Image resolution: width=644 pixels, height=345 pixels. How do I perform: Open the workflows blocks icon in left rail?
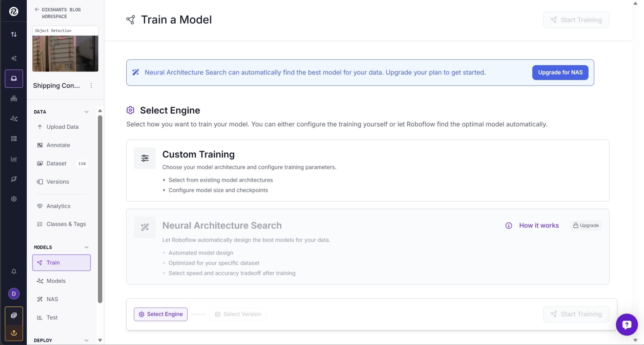pos(14,99)
